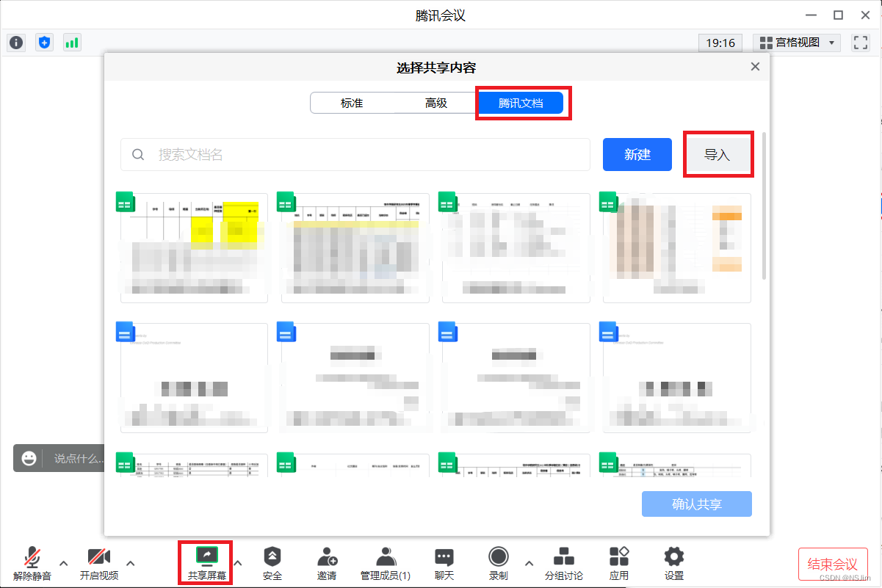Open 设置 settings gear
This screenshot has height=588, width=882.
click(674, 564)
